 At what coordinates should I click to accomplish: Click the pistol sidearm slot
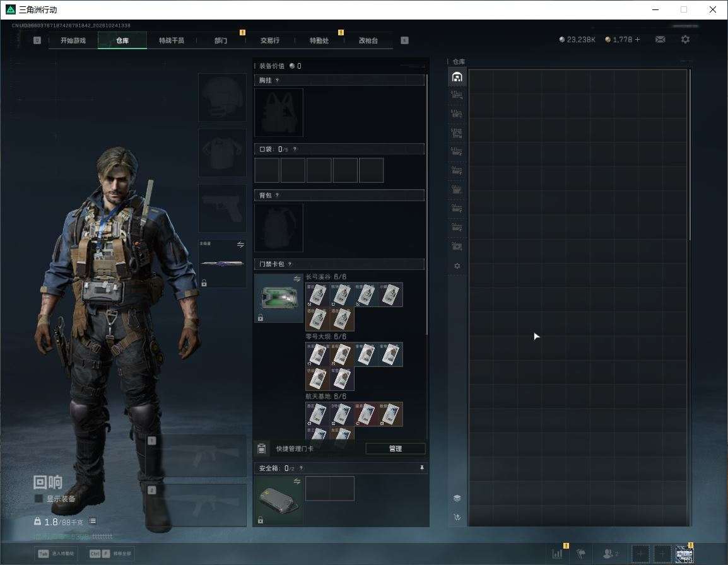point(223,209)
